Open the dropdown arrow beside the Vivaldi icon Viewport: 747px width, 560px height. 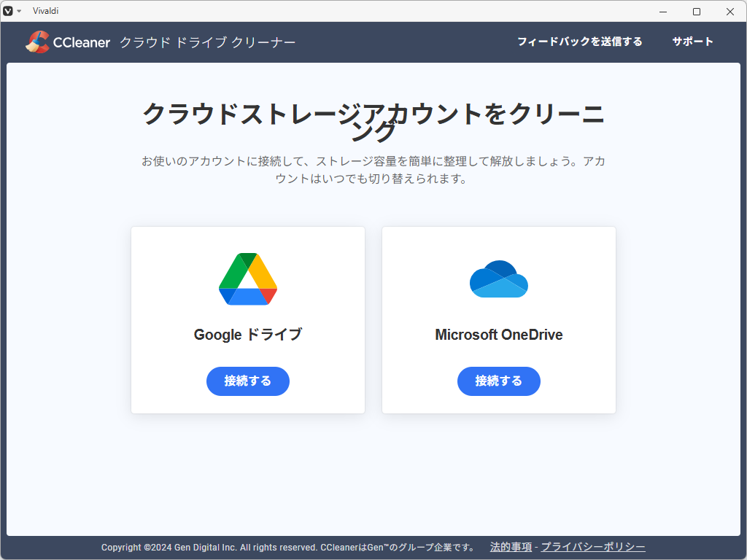[x=19, y=11]
